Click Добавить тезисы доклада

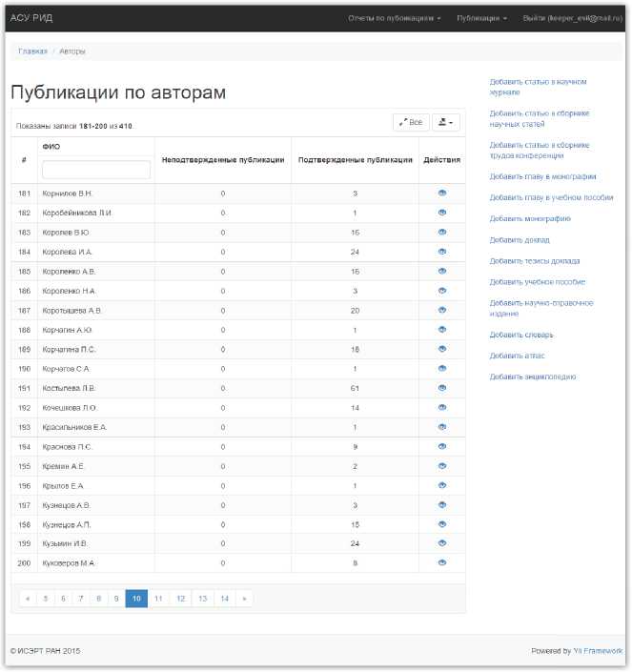coord(535,260)
